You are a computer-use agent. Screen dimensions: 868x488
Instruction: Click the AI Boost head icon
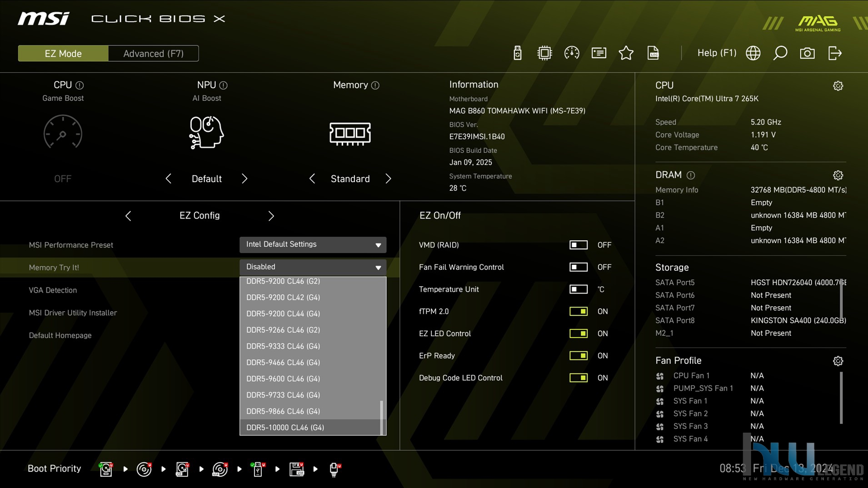(x=206, y=132)
